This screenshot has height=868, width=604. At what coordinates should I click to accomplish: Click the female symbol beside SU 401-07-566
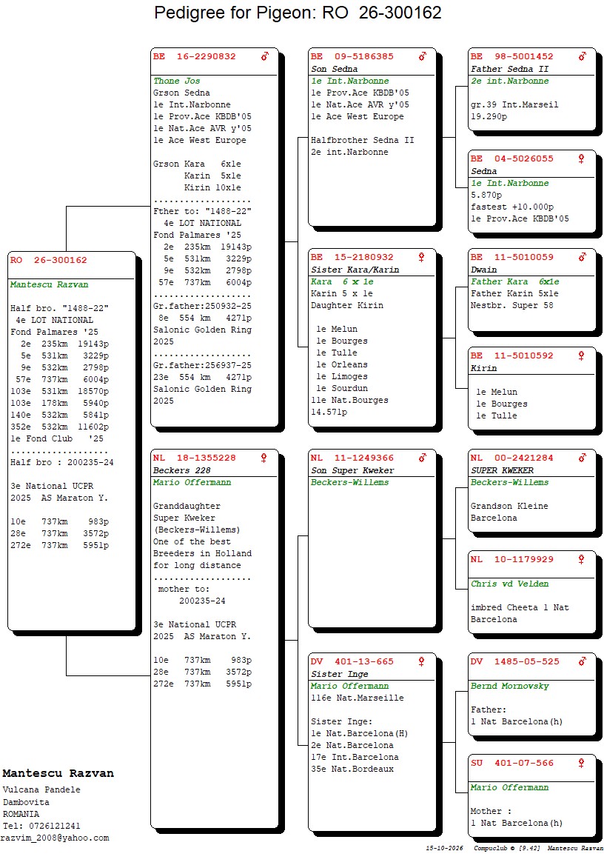coord(581,763)
